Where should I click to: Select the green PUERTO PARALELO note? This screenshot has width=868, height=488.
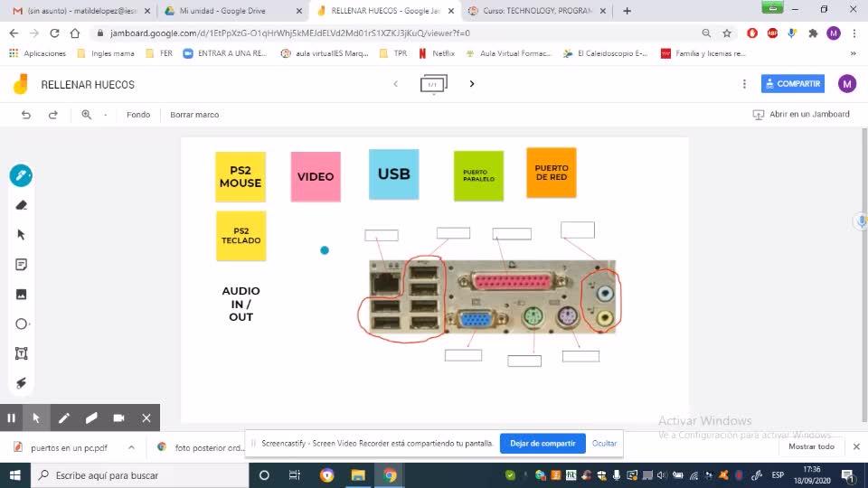(x=479, y=176)
